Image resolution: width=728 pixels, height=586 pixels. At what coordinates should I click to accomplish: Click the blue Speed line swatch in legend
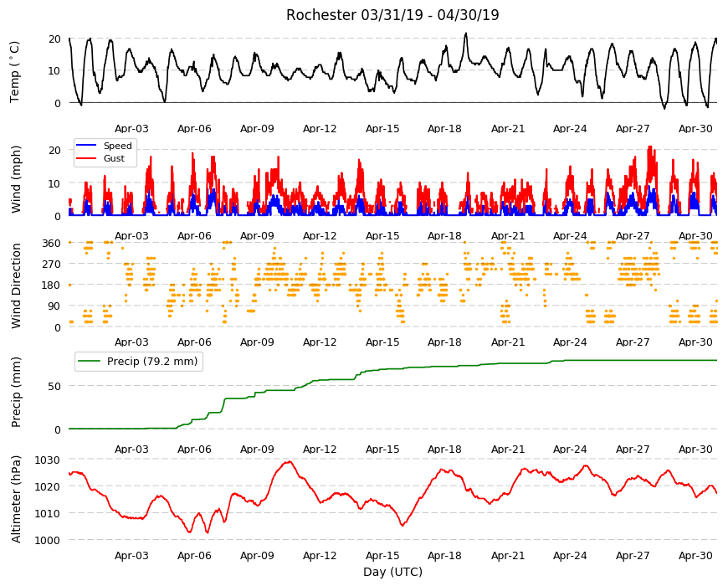[86, 146]
